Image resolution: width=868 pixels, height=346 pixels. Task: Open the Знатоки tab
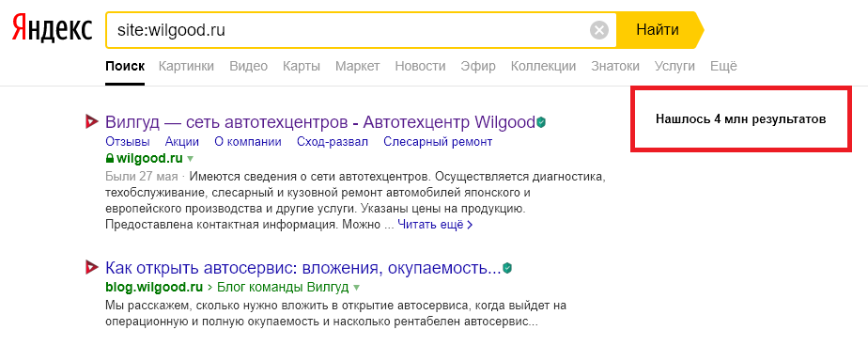(x=615, y=66)
